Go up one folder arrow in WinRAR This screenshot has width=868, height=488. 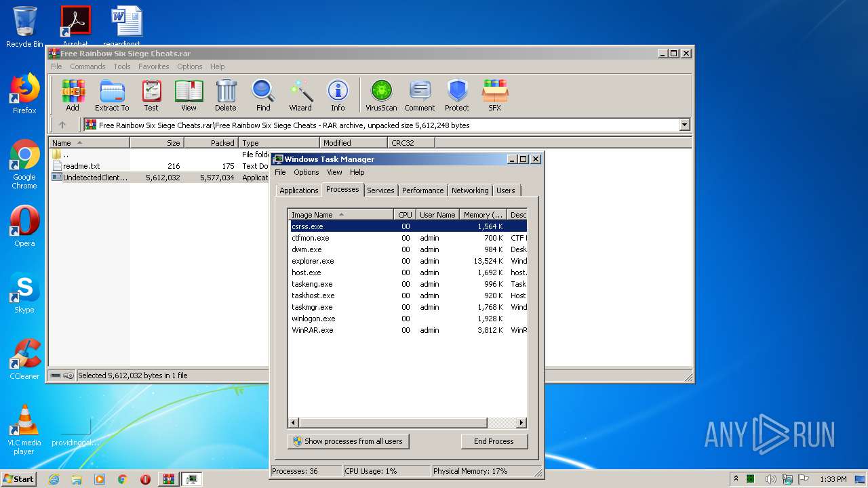(x=62, y=125)
